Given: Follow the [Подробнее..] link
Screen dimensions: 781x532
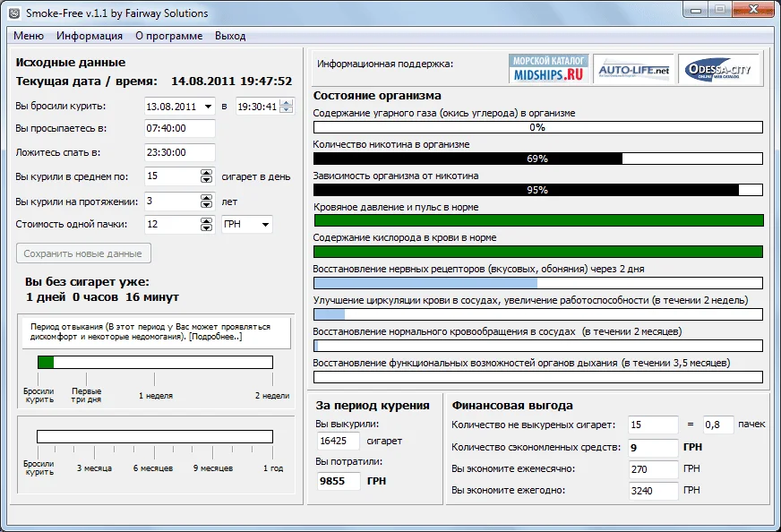Looking at the screenshot, I should click(x=214, y=337).
